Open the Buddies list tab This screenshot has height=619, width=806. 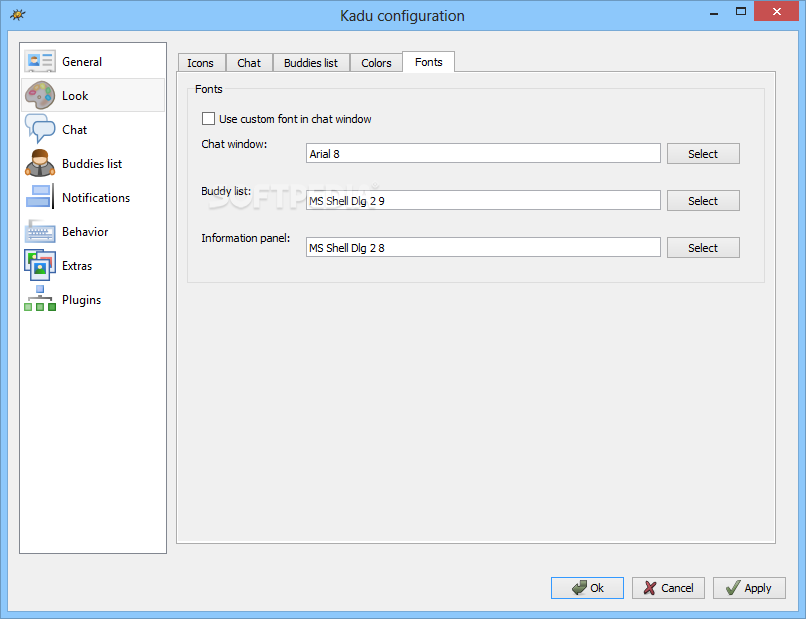pyautogui.click(x=311, y=63)
